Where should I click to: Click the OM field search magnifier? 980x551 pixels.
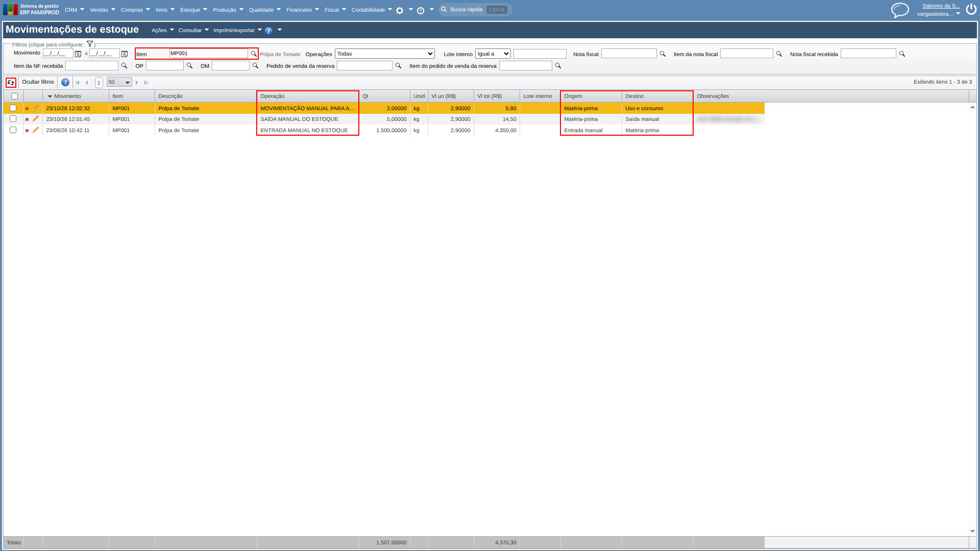[x=255, y=66]
